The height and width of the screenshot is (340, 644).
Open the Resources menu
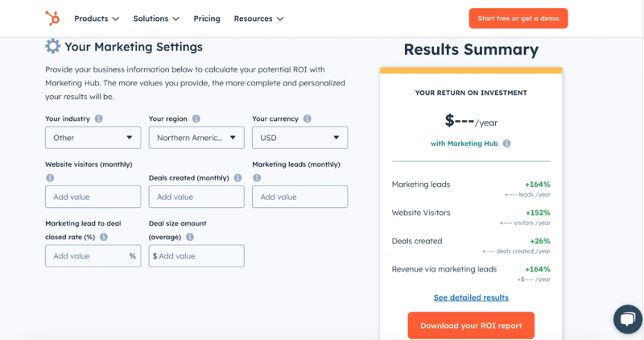pos(258,19)
